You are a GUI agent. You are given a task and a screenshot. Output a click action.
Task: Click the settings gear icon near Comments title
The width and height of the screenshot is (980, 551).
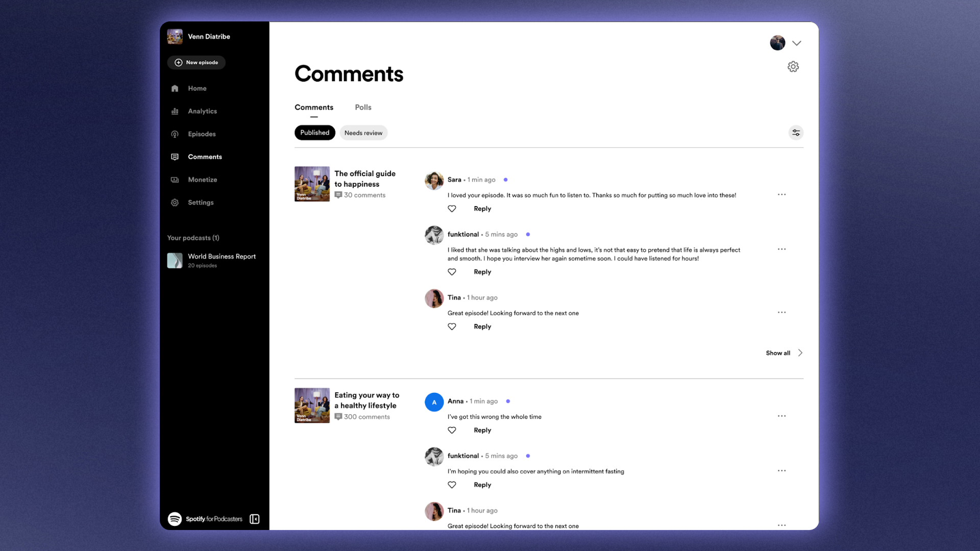click(793, 67)
